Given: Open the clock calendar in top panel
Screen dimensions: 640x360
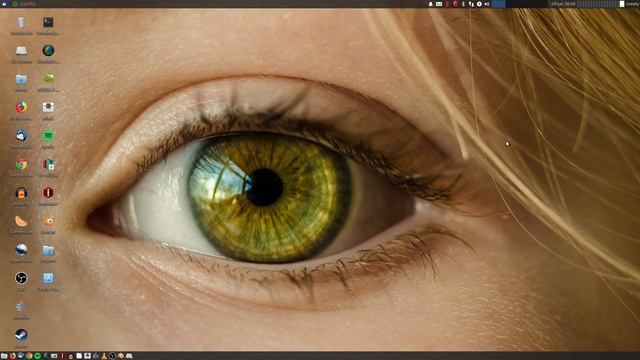Looking at the screenshot, I should coord(563,4).
